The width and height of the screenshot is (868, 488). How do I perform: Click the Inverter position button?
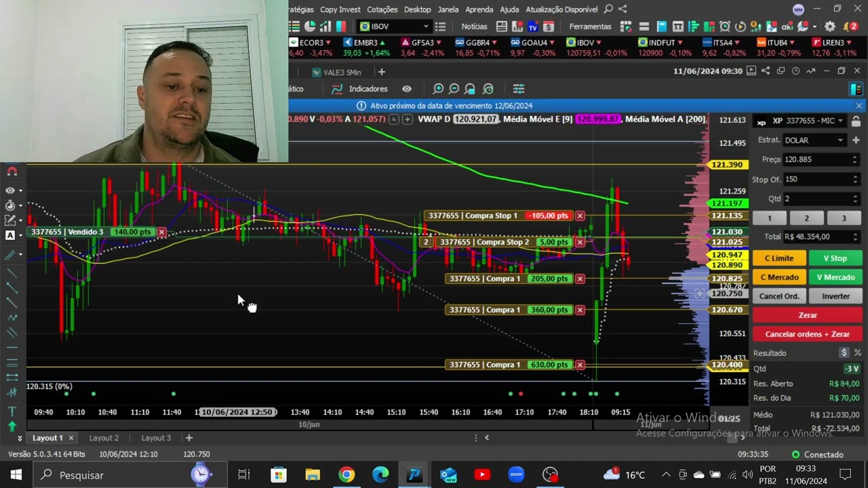point(835,296)
